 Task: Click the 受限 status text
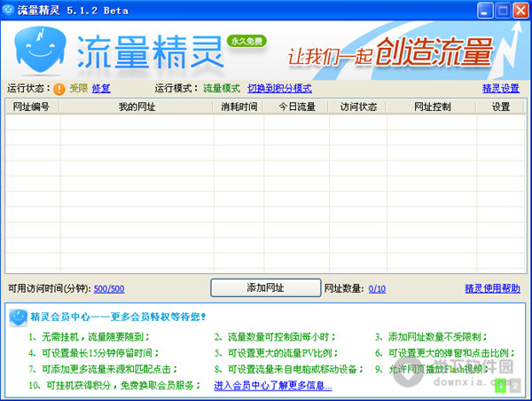(78, 89)
